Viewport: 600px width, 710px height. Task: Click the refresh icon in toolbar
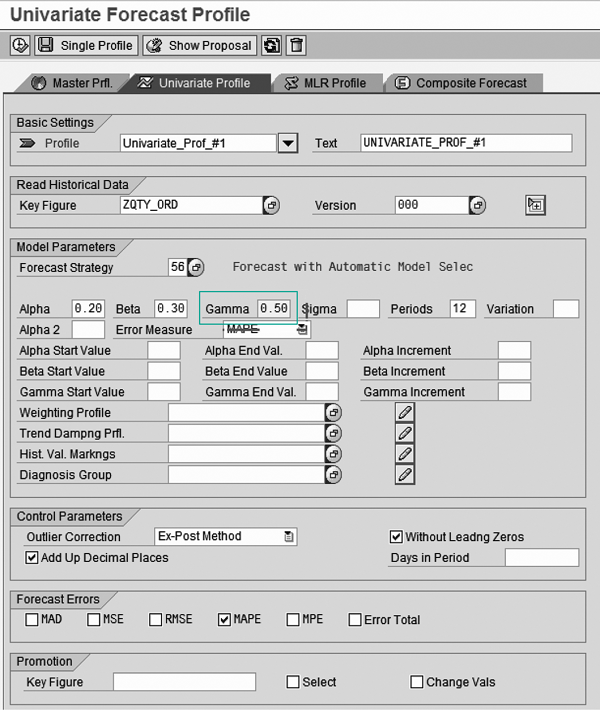272,45
